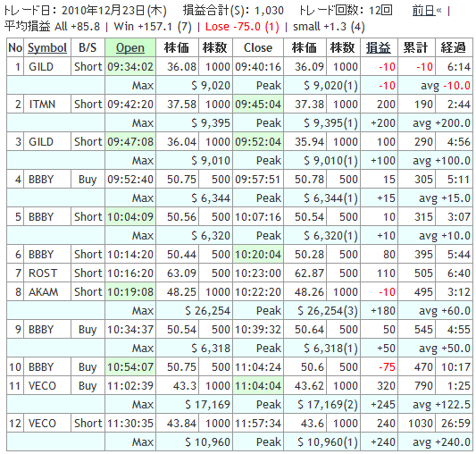Screen dimensions: 476x454
Task: Click the Close column header
Action: click(x=258, y=47)
